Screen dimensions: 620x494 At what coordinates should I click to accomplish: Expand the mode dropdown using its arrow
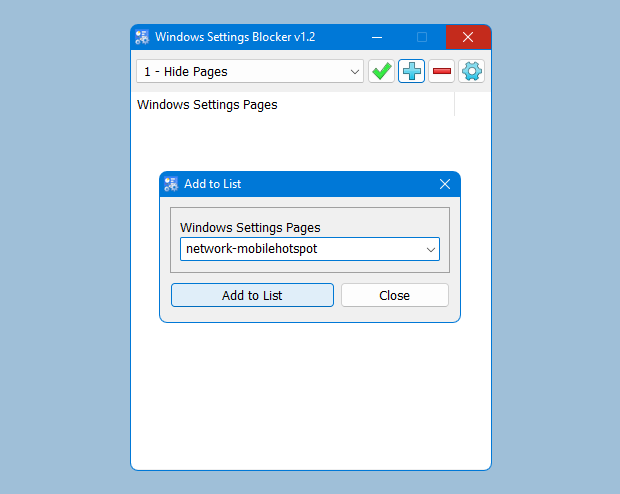[355, 72]
